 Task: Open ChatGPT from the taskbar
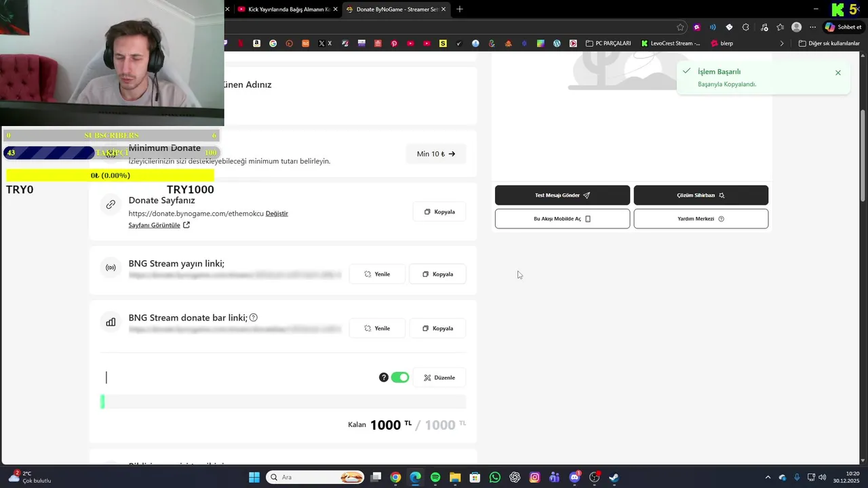[x=515, y=477]
